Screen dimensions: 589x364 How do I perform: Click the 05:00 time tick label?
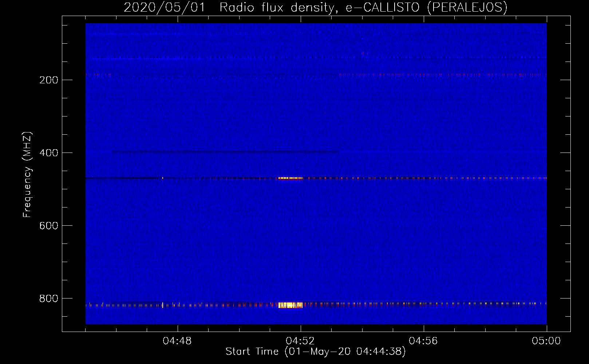[546, 341]
